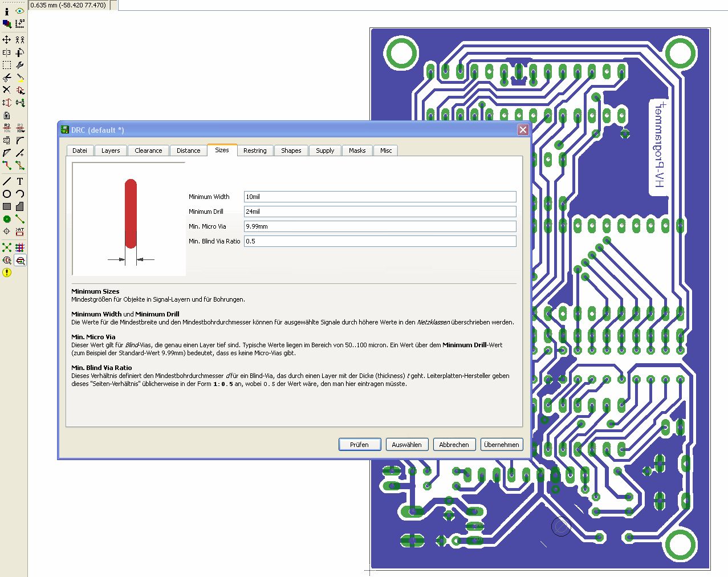
Task: Select the Split wire tool
Action: tap(7, 153)
